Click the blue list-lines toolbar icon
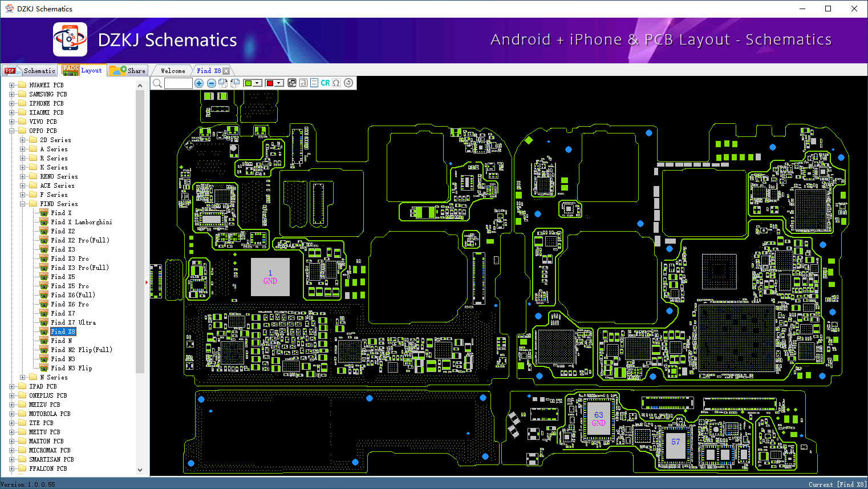The height and width of the screenshot is (489, 868). click(314, 83)
